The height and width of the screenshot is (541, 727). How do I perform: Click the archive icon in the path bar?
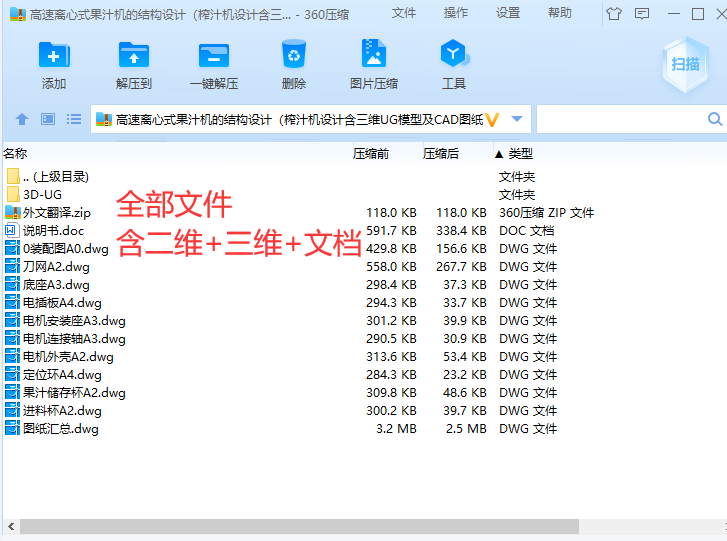click(x=104, y=120)
